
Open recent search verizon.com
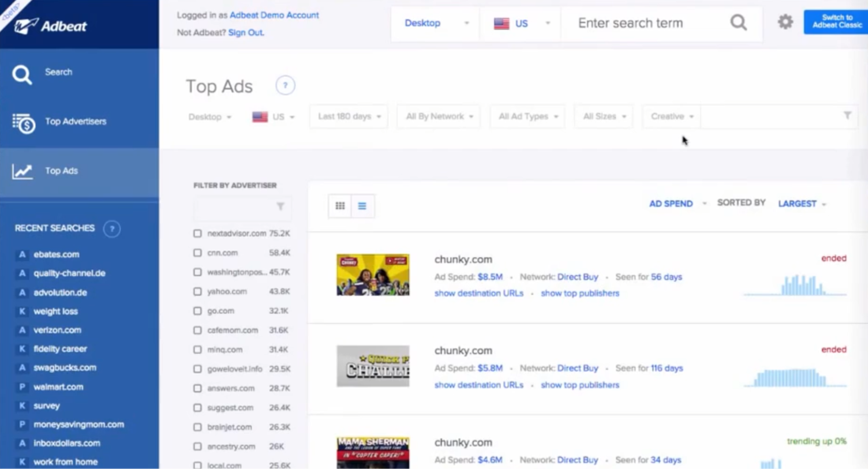[57, 330]
